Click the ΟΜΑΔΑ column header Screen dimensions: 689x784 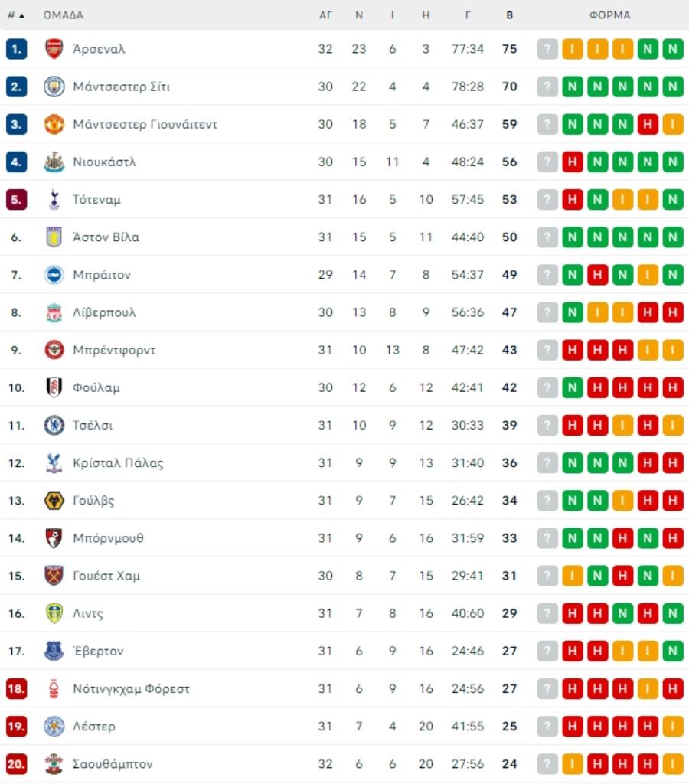[64, 15]
